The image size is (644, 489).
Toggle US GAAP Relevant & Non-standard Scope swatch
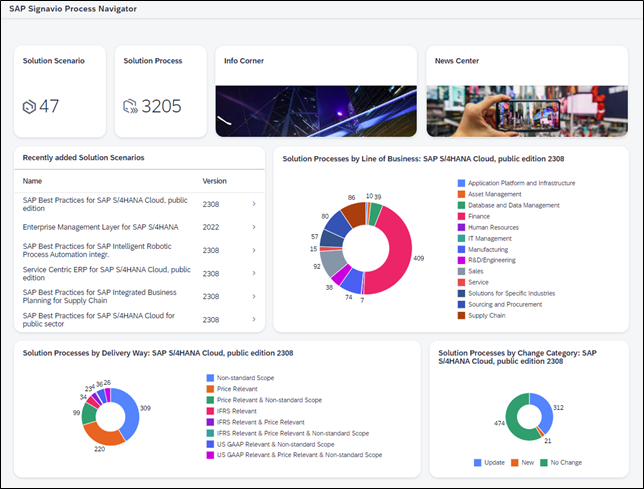[x=210, y=444]
